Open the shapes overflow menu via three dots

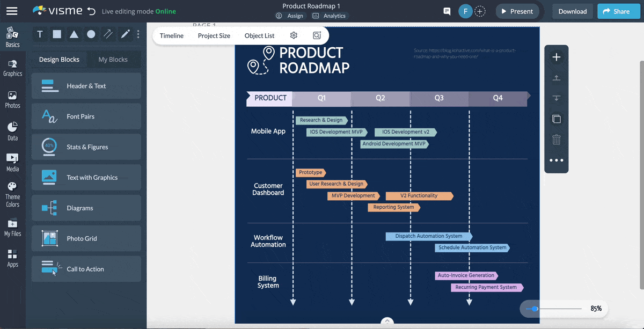138,34
